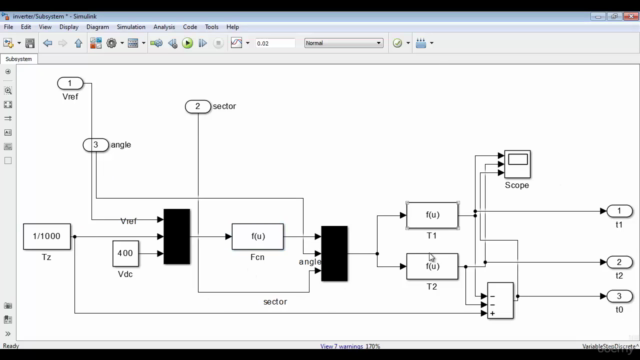Image resolution: width=640 pixels, height=360 pixels.
Task: Expand the Data Inspector dropdown arrow
Action: 247,43
